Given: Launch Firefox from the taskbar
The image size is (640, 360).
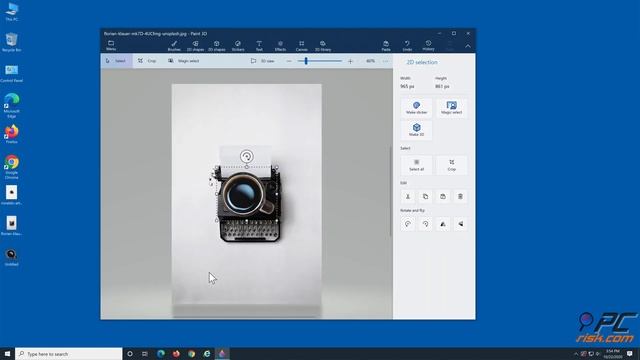Looking at the screenshot, I should click(x=176, y=353).
